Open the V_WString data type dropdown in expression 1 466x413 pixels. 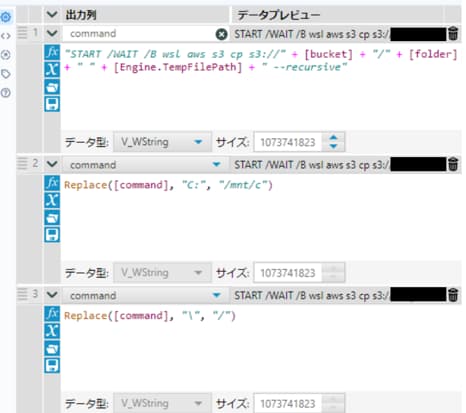pyautogui.click(x=162, y=142)
